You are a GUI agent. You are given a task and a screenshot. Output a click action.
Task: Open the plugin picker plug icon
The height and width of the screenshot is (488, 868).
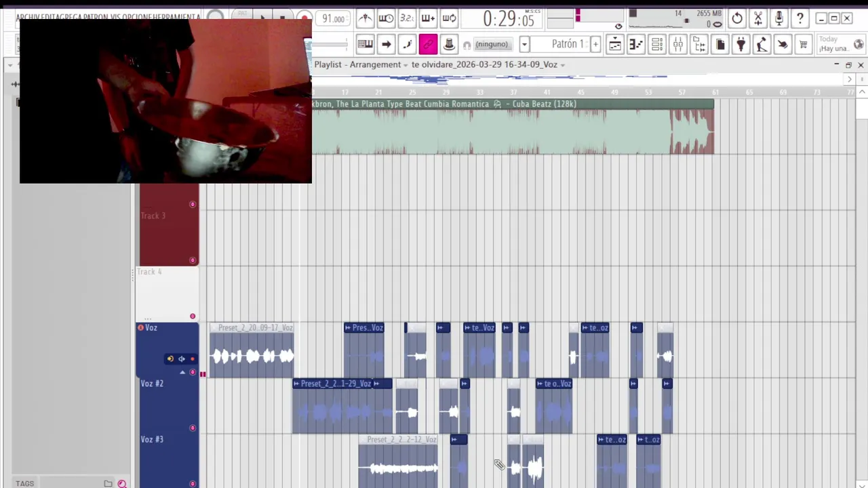click(x=741, y=45)
